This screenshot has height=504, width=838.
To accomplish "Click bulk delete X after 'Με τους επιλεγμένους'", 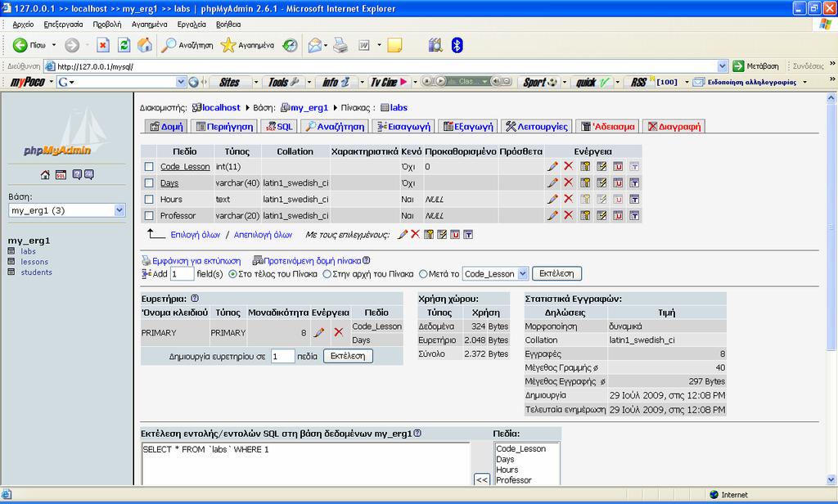I will [x=415, y=235].
